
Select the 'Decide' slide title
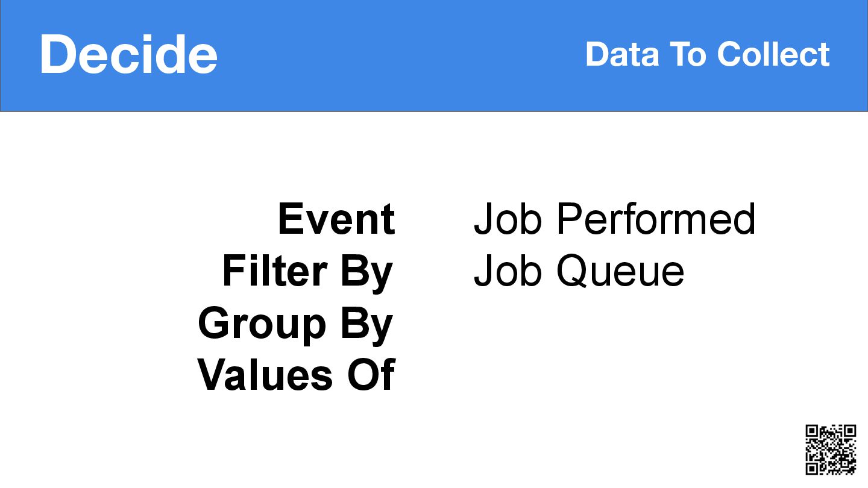(128, 55)
